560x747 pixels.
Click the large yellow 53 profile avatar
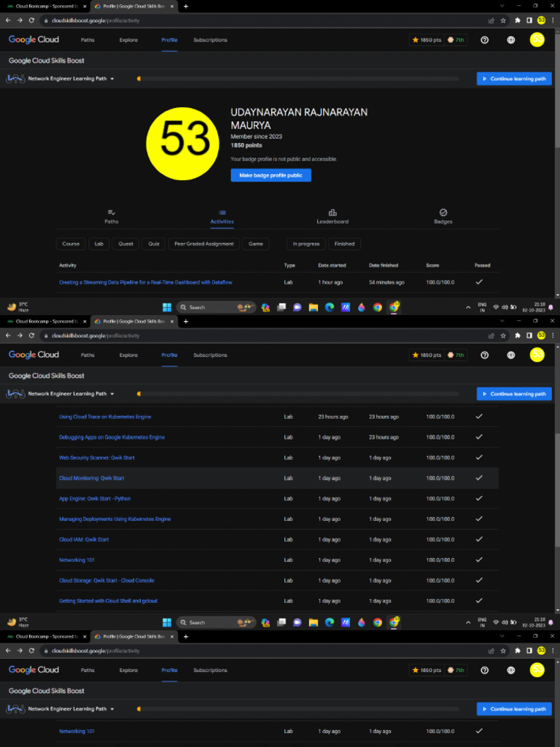(183, 139)
